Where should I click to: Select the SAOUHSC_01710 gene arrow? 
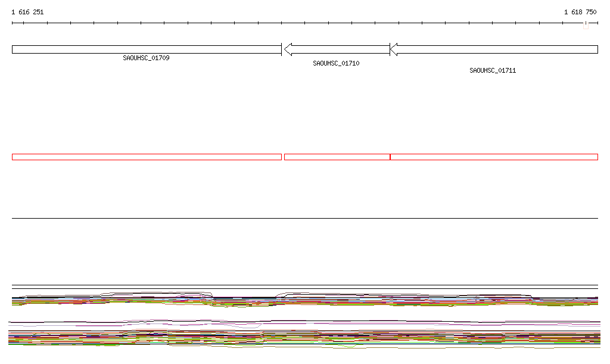pyautogui.click(x=337, y=49)
